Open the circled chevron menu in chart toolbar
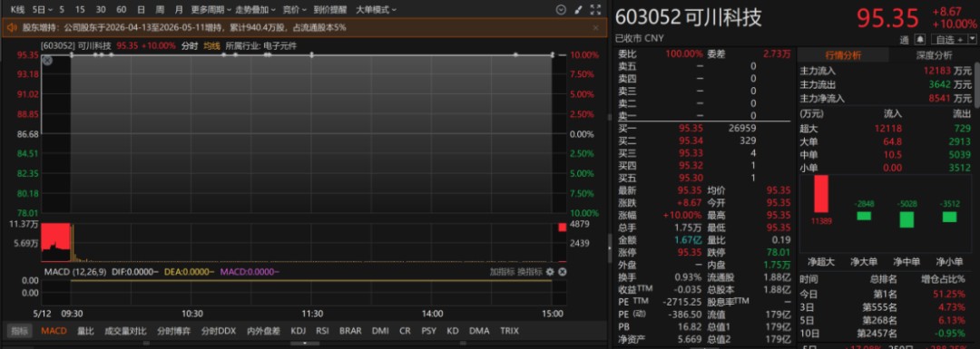The image size is (980, 349). point(561,10)
